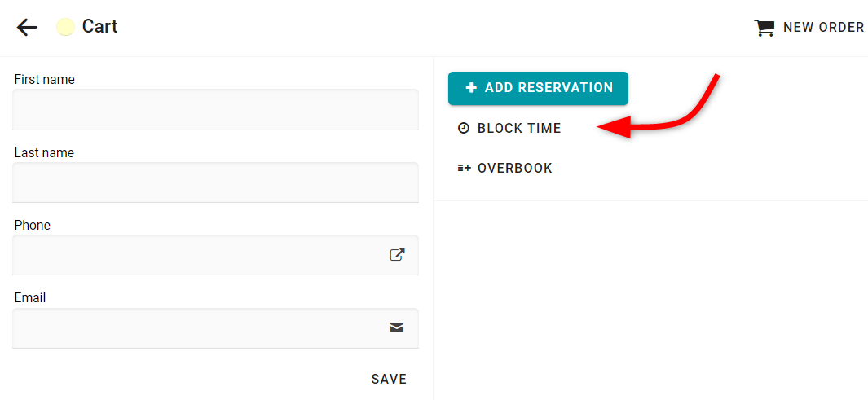Open the NEW ORDER label
The image size is (868, 400).
coord(824,27)
